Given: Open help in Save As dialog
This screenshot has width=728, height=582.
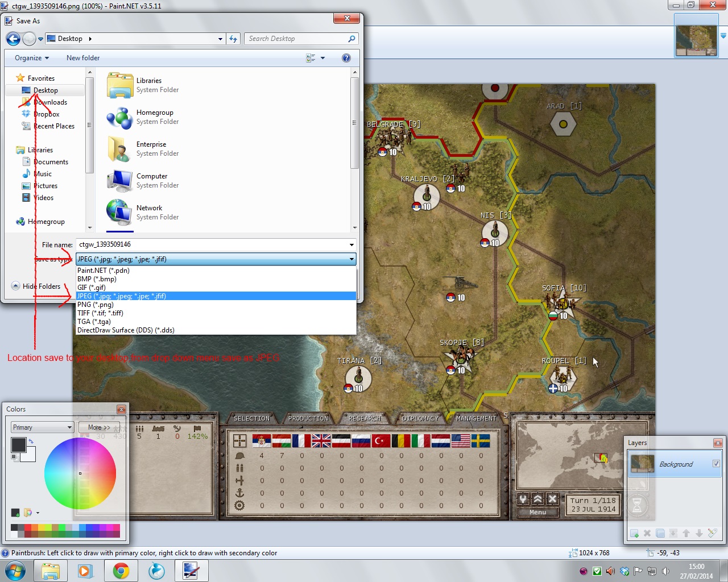Looking at the screenshot, I should coord(346,58).
